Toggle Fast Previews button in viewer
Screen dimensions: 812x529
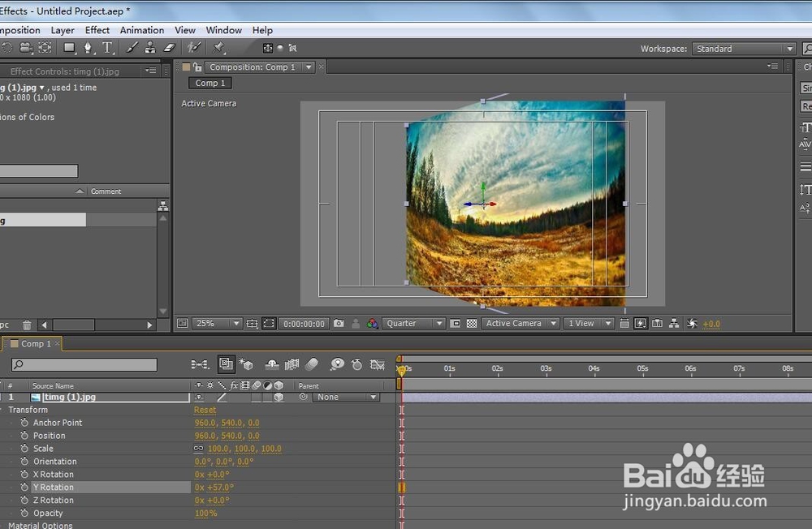[641, 324]
